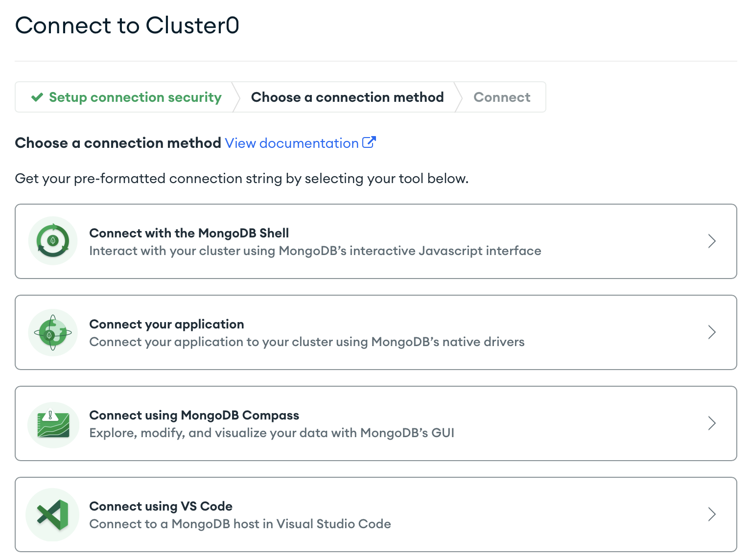750x560 pixels.
Task: Click the Connect your application title text
Action: [x=166, y=324]
